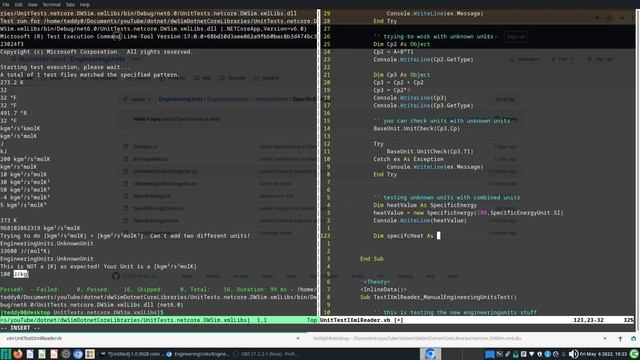The height and width of the screenshot is (360, 640).
Task: Click the highlighted Chromium taskbar button
Action: pos(430,354)
